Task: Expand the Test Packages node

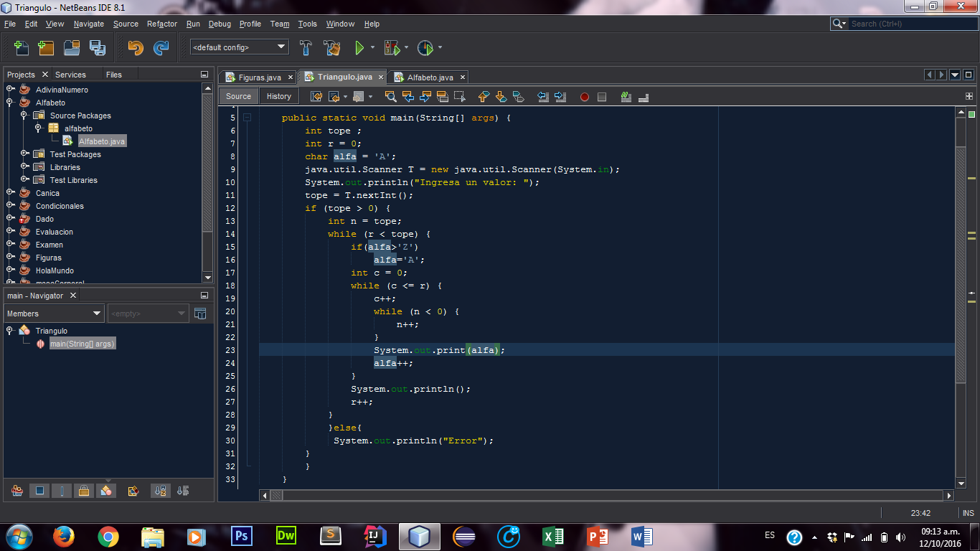Action: [x=24, y=154]
